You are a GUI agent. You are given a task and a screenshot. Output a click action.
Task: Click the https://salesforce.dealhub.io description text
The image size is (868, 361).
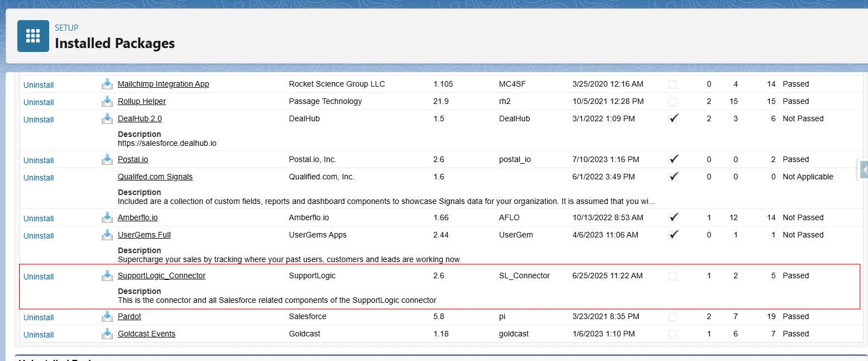[167, 143]
